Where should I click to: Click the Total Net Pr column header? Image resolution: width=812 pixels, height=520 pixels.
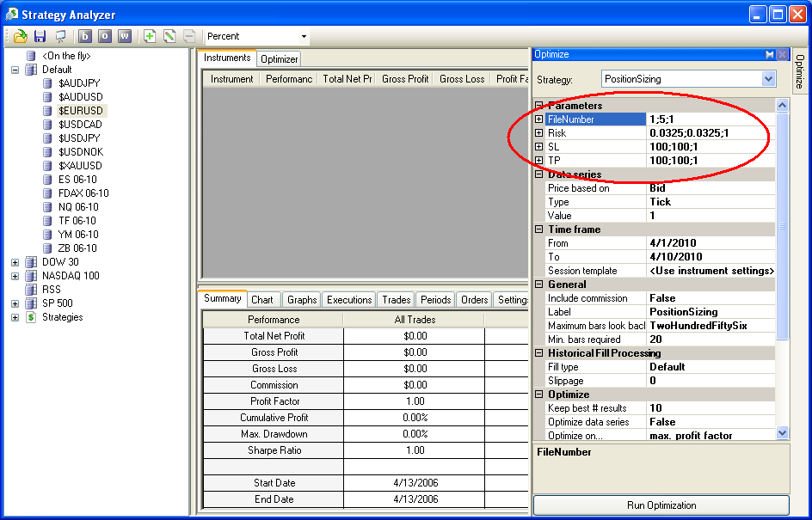[347, 79]
